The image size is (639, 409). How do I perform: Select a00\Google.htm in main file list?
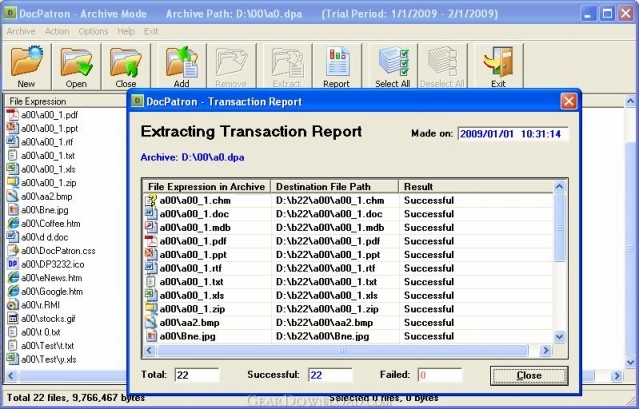point(52,291)
